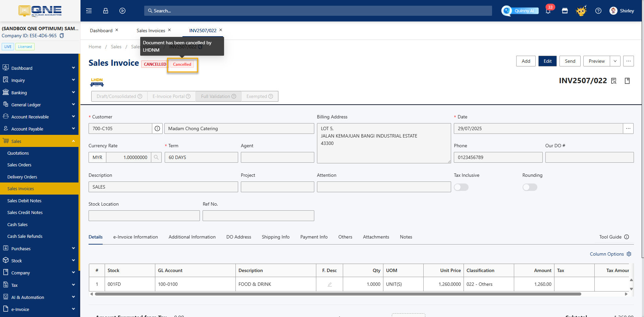Expand the Dashboard sidebar menu
The image size is (644, 317).
click(x=39, y=68)
